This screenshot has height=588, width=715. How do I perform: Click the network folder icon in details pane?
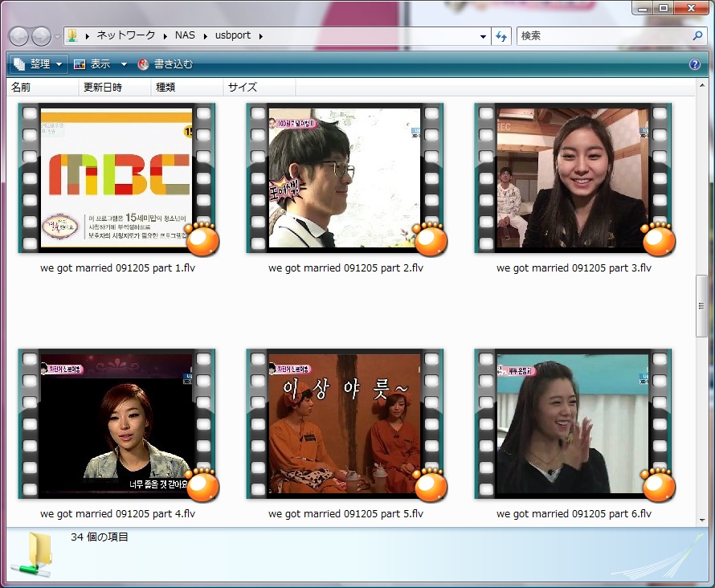[x=33, y=556]
